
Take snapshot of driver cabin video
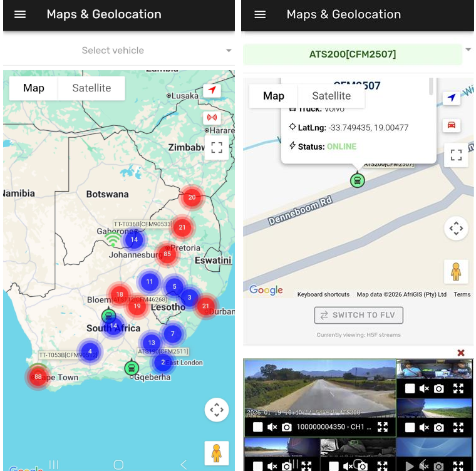coord(438,388)
